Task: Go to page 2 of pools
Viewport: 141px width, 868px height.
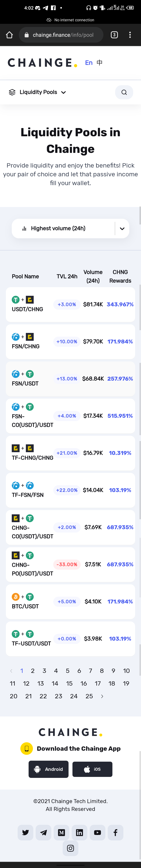Action: [33, 671]
